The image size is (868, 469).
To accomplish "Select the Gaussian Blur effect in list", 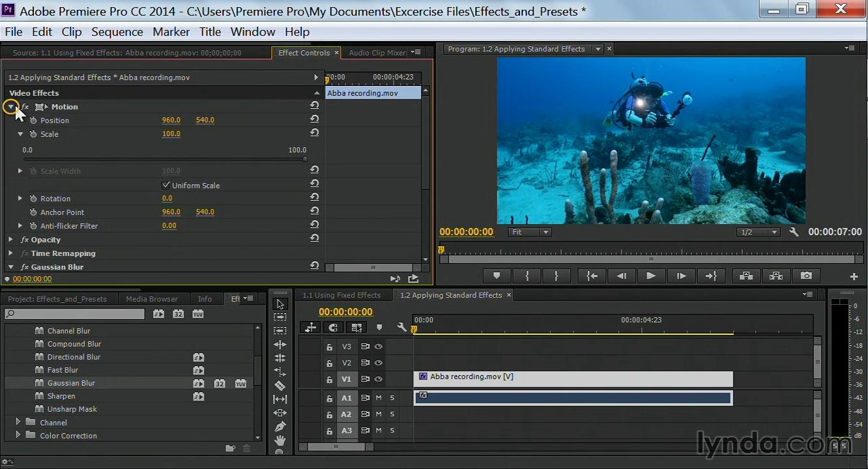I will (x=71, y=383).
